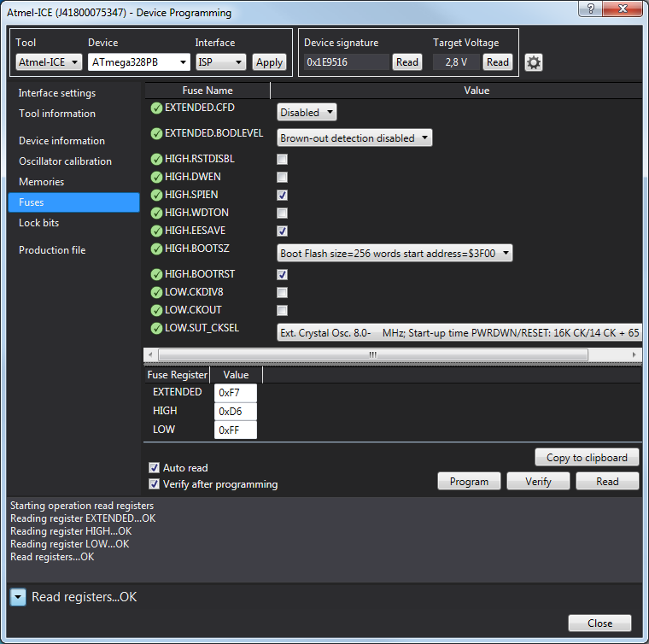Click green status icon beside EXTENDED.BODLEVEL
The height and width of the screenshot is (644, 649).
(x=156, y=134)
